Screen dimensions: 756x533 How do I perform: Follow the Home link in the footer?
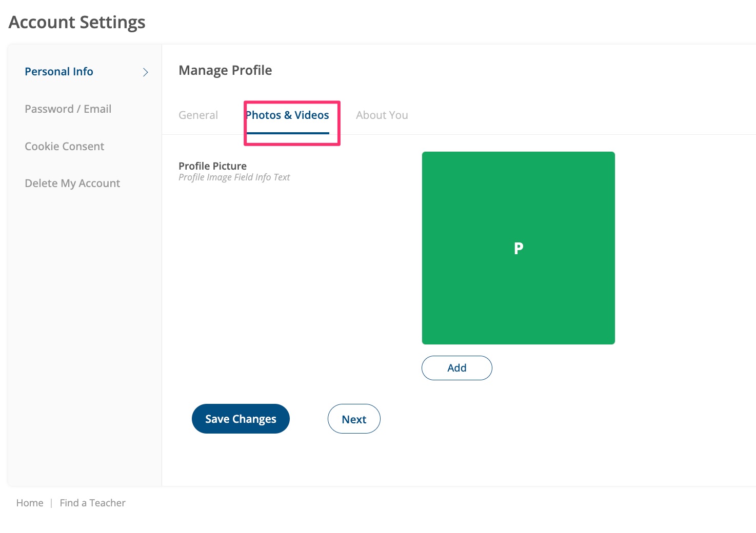tap(30, 503)
